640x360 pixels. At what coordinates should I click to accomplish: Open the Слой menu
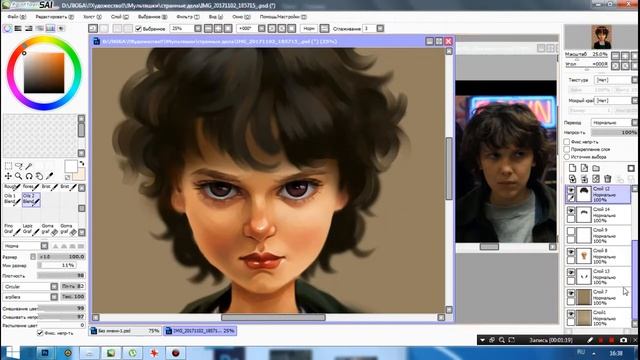tap(120, 17)
